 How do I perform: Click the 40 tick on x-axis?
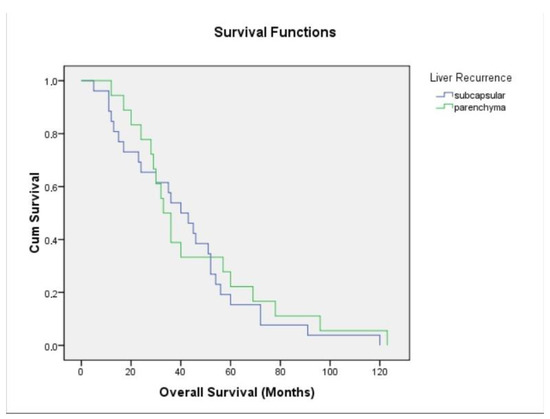[180, 372]
